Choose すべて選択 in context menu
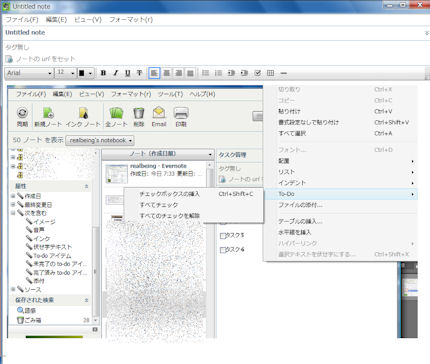 (340, 133)
